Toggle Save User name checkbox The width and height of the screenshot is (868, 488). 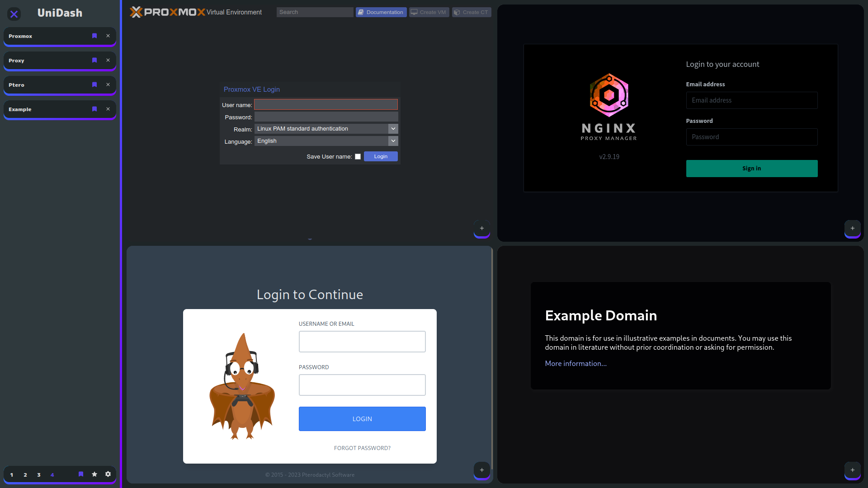point(358,157)
